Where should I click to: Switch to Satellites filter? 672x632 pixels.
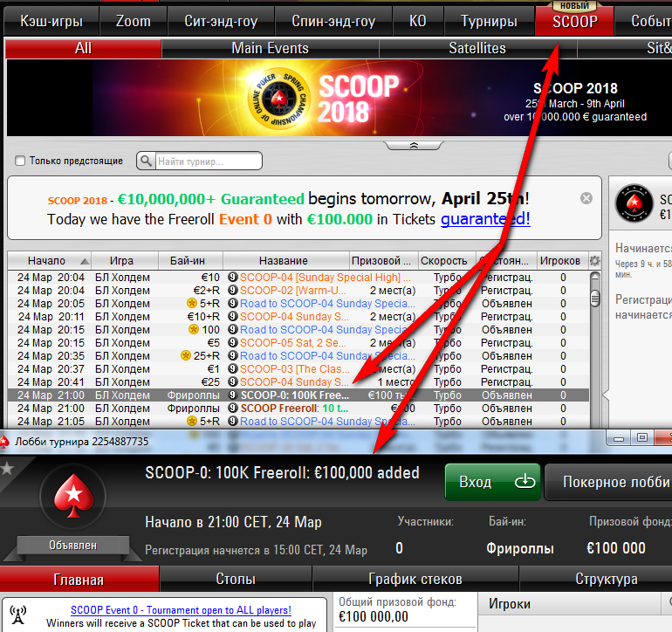(477, 48)
